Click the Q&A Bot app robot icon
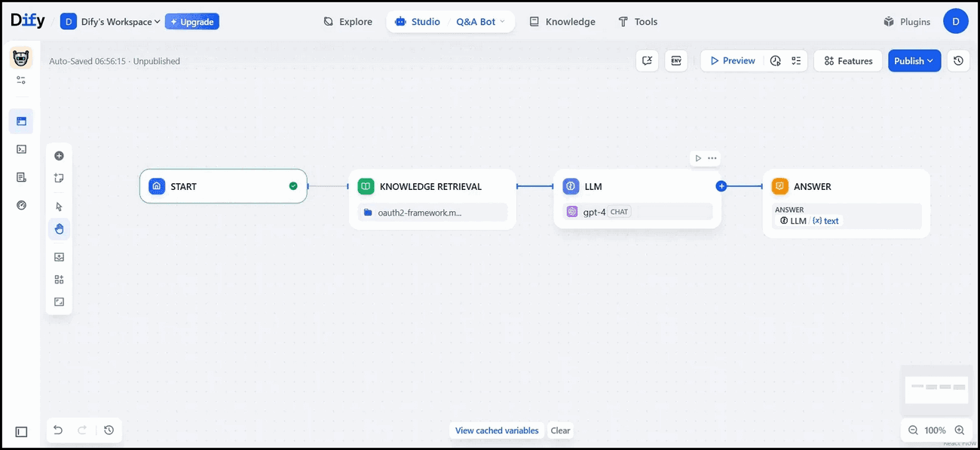Viewport: 980px width, 450px height. pyautogui.click(x=21, y=57)
